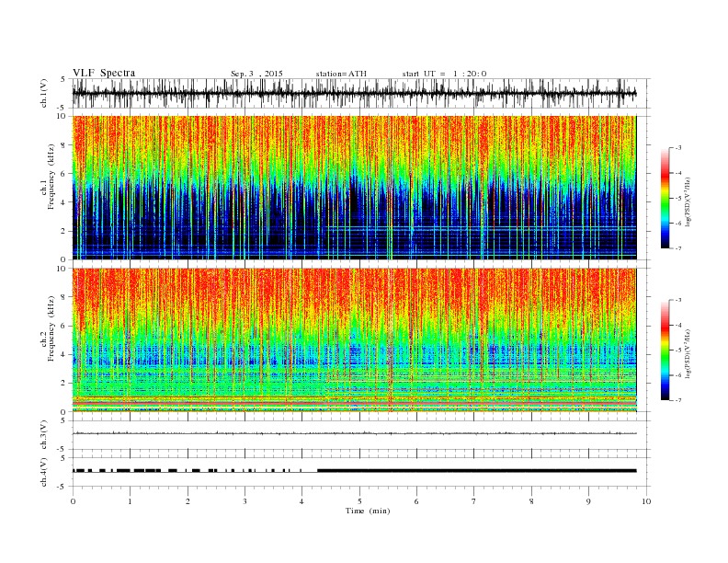The image size is (728, 563).
Task: Click time axis tick label "1"
Action: 130,501
